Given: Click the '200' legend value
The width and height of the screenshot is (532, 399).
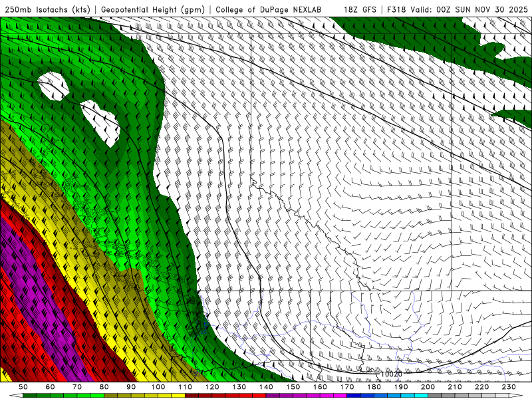Looking at the screenshot, I should 428,387.
